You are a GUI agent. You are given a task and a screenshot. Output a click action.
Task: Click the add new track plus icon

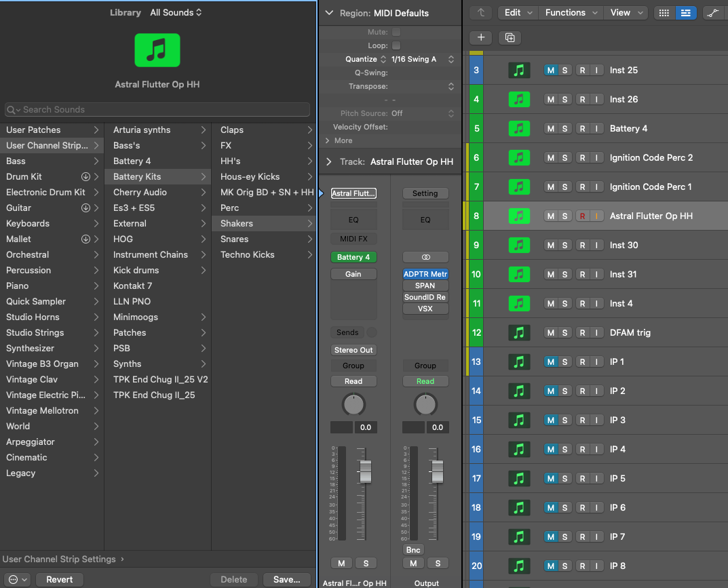click(x=480, y=38)
